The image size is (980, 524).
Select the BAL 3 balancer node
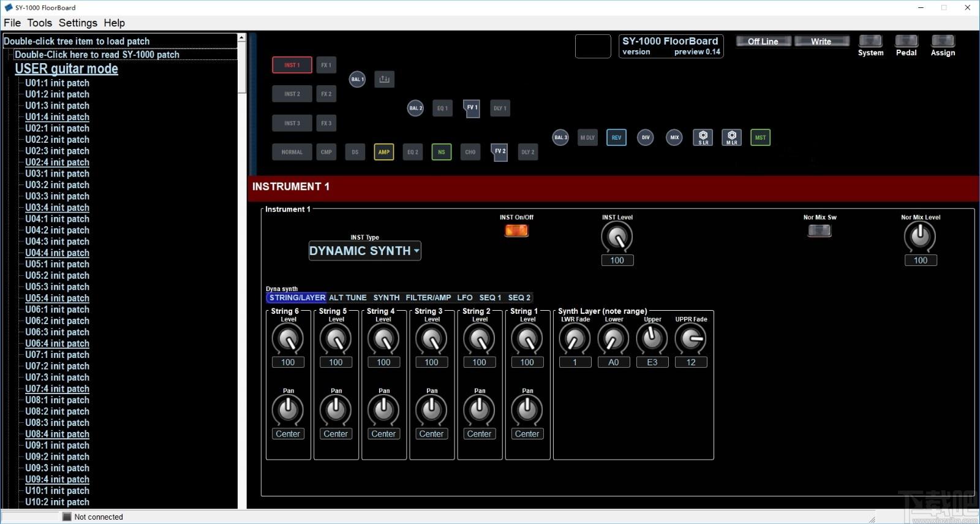click(560, 137)
